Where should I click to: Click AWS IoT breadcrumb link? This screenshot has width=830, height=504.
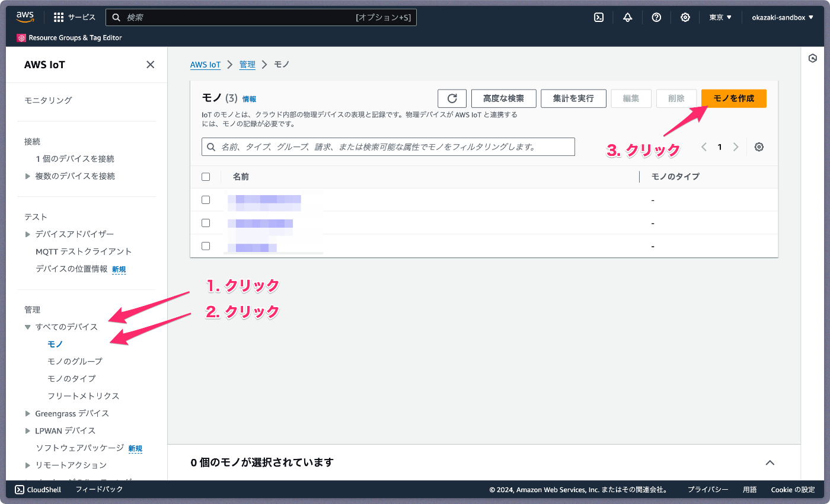(205, 65)
